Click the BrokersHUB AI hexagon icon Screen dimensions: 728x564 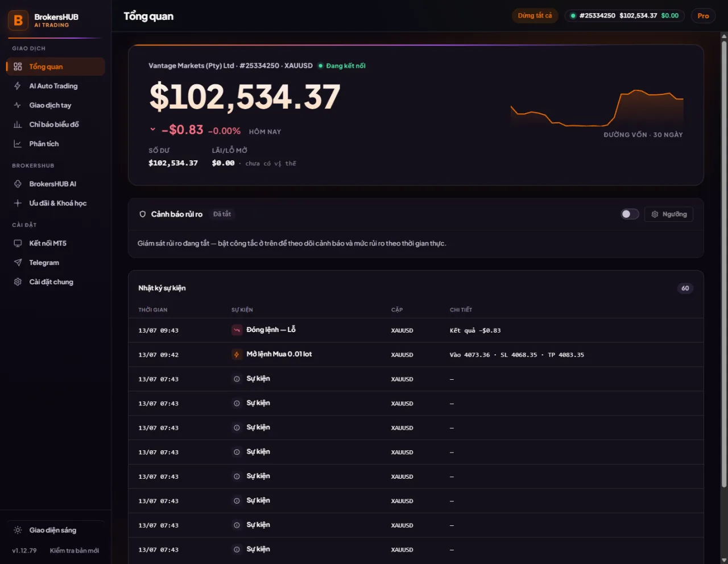[18, 184]
